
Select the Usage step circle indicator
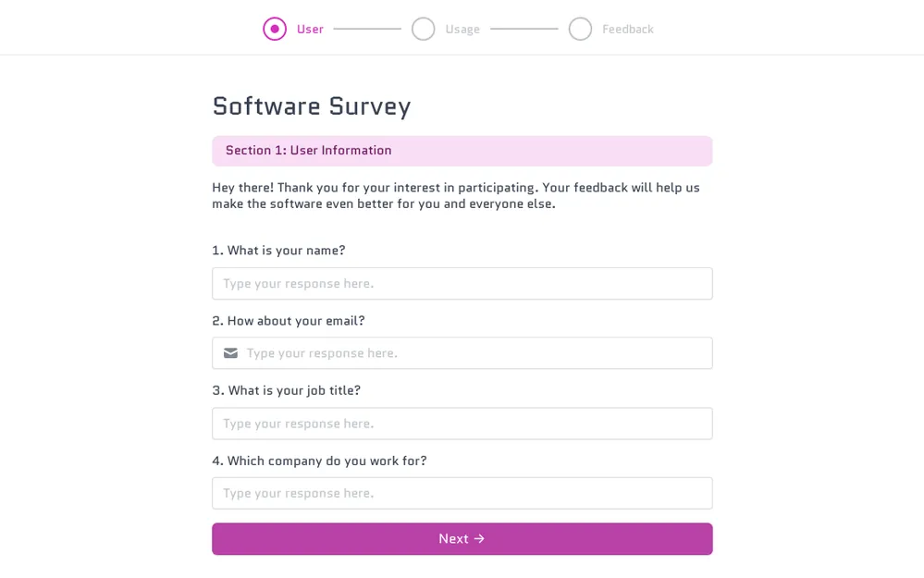point(423,29)
